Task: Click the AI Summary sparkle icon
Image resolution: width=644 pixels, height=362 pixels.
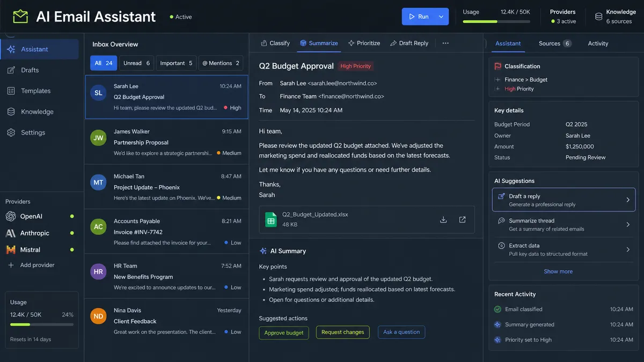Action: (263, 251)
